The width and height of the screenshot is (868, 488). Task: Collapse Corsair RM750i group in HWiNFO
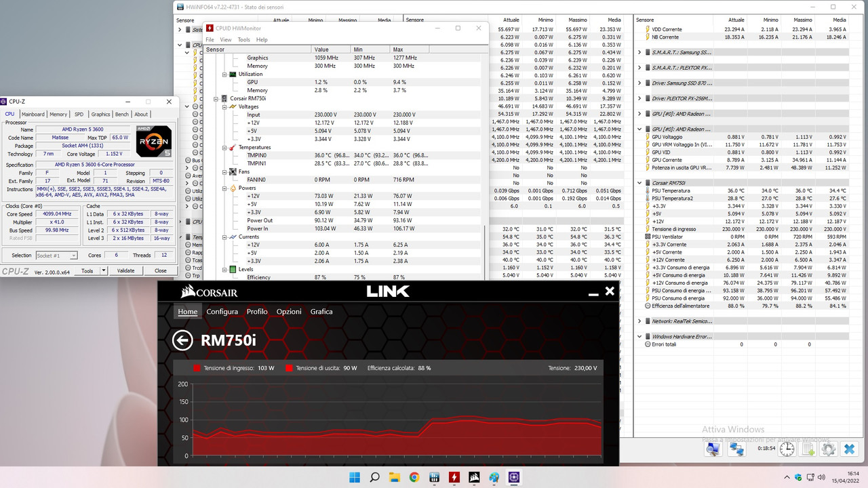tap(639, 183)
